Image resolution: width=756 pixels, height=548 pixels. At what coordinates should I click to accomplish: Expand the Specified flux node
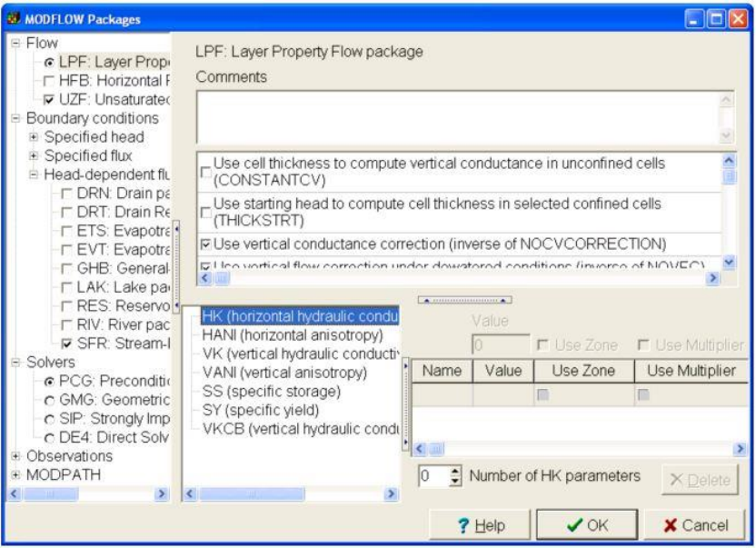(x=34, y=155)
